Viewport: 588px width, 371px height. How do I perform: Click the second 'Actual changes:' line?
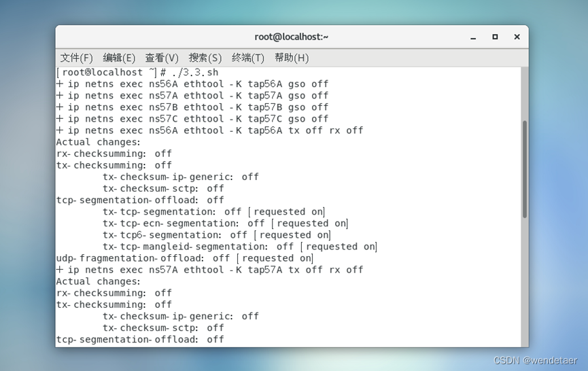point(99,281)
